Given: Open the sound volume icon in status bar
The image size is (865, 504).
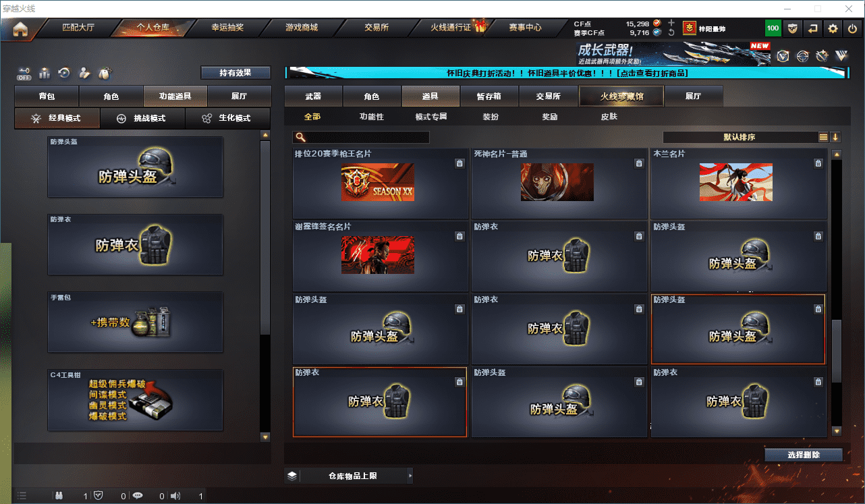Looking at the screenshot, I should coord(175,496).
